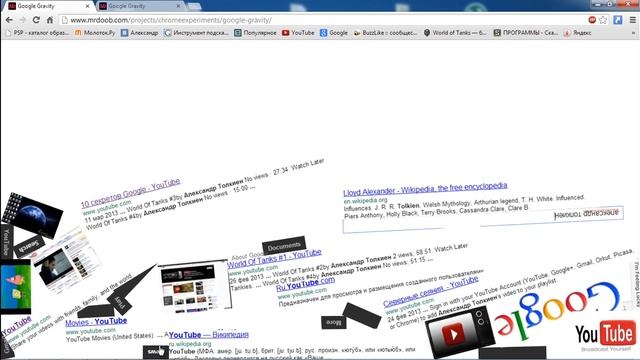The width and height of the screenshot is (640, 360).
Task: Reload the Google Gravity page
Action: pyautogui.click(x=36, y=20)
